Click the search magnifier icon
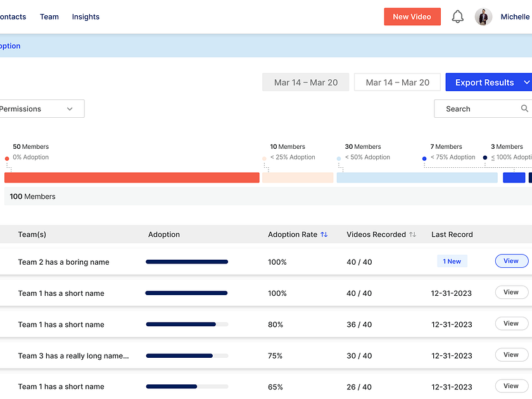532x399 pixels. [525, 108]
